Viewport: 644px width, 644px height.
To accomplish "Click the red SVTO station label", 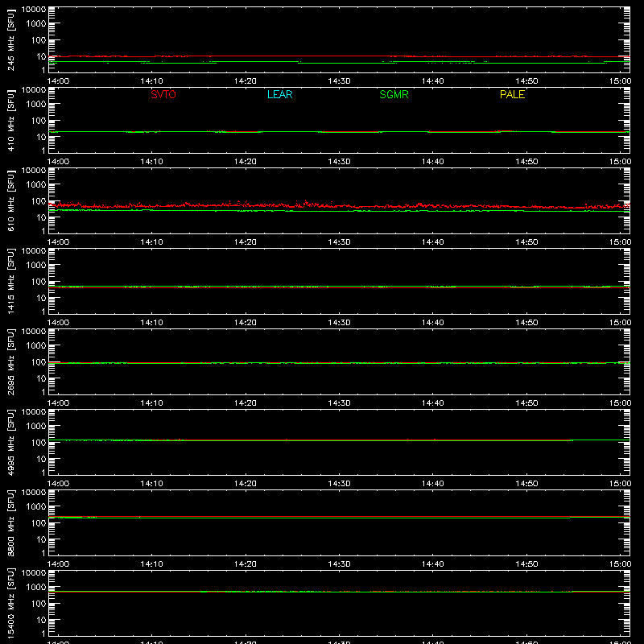I will [x=163, y=94].
